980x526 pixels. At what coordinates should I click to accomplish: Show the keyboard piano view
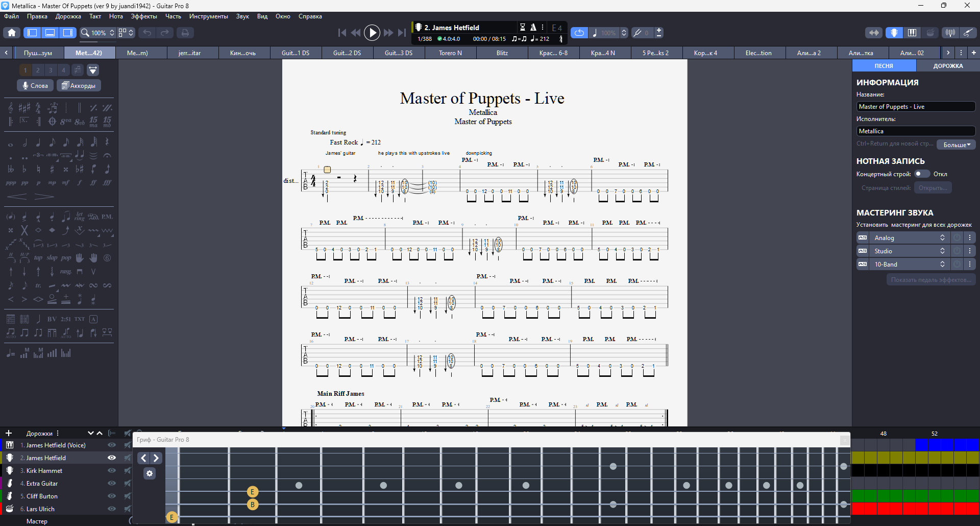(912, 33)
